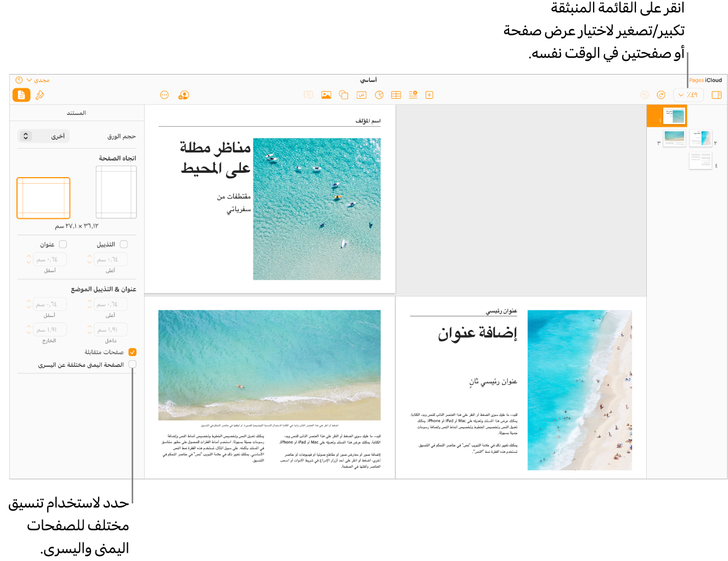Select page ٤ thumbnail
The width and height of the screenshot is (728, 561).
[701, 161]
